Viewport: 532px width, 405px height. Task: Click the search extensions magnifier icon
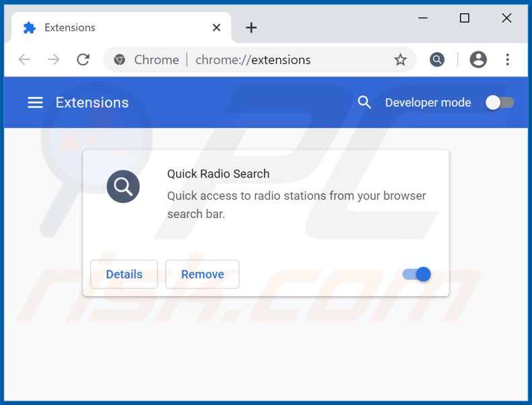(364, 102)
